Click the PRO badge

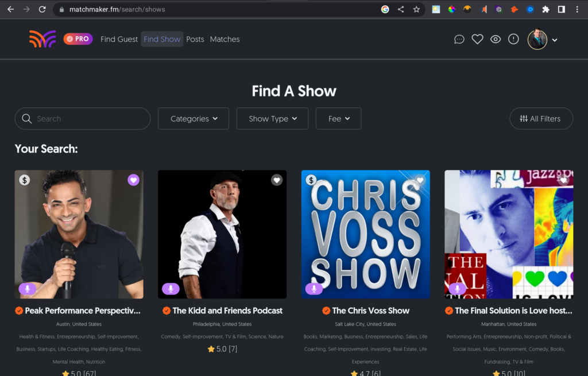point(78,39)
